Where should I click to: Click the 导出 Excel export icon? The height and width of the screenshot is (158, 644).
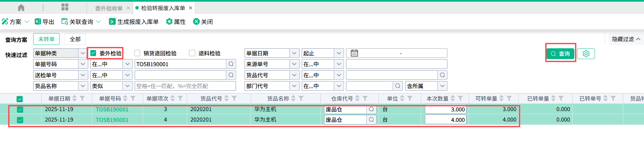pos(38,22)
